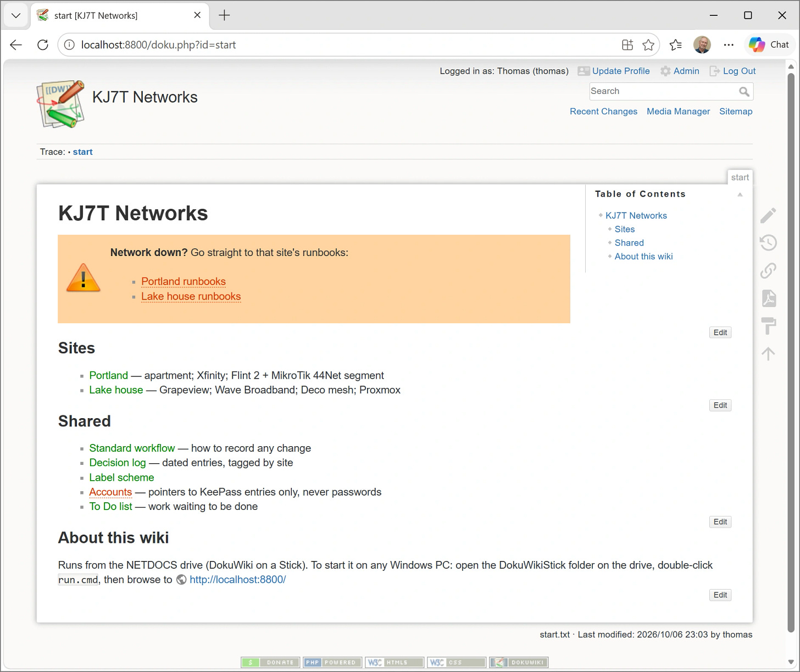Image resolution: width=800 pixels, height=672 pixels.
Task: Click the PHP Powered footer badge
Action: pos(332,662)
